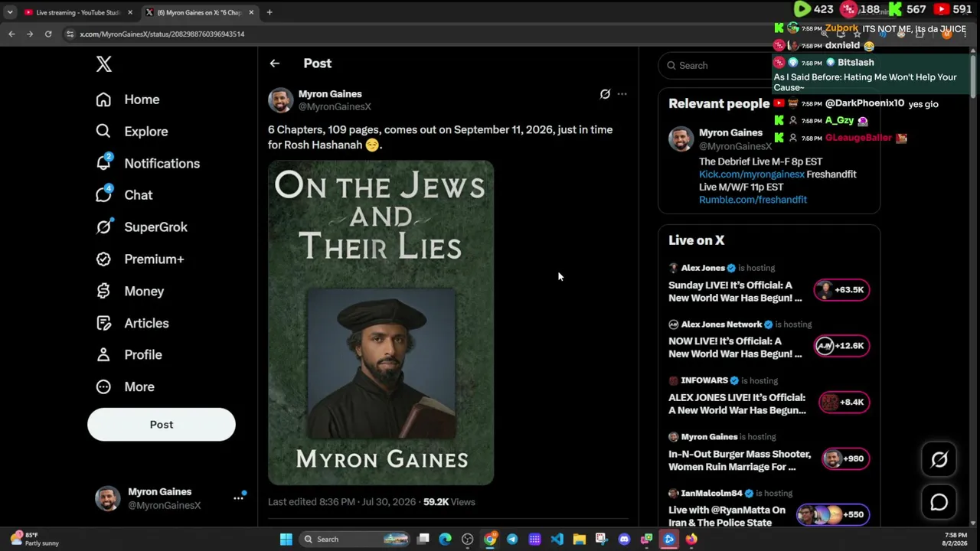Open IanMalcolm84 'Live with @RyanMatta' broadcast
Image resolution: width=980 pixels, height=551 pixels.
coord(727,517)
